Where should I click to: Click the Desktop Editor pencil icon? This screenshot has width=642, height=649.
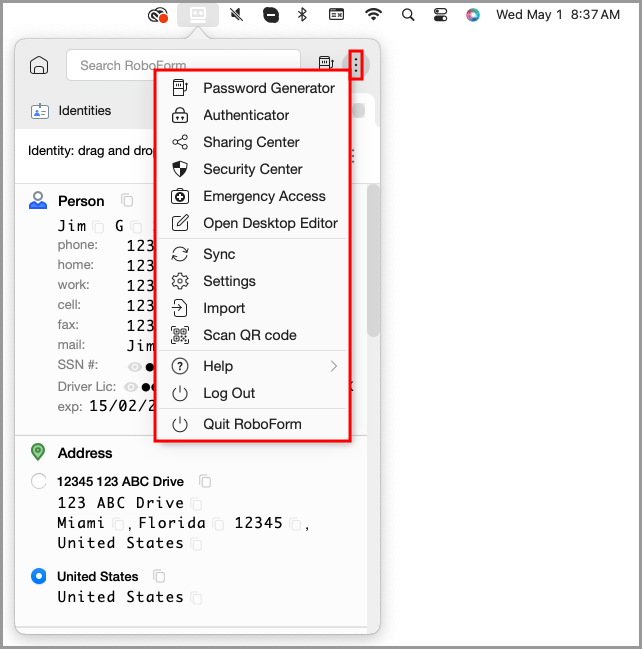(180, 223)
